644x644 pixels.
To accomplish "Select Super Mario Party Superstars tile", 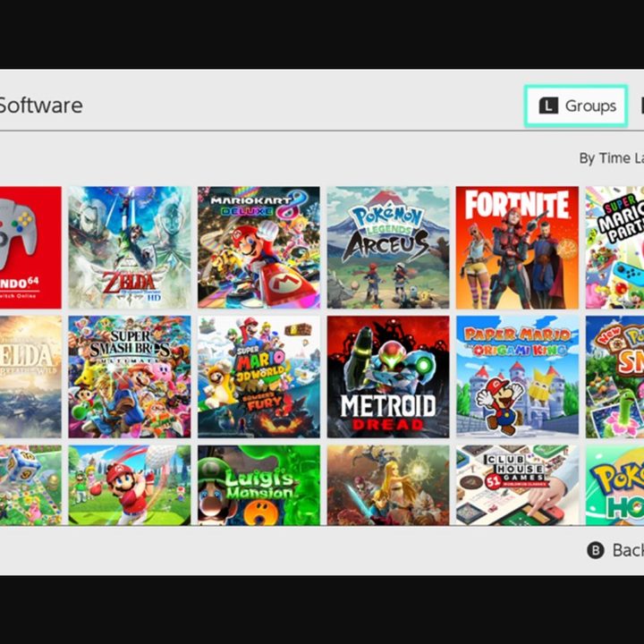I will (614, 248).
